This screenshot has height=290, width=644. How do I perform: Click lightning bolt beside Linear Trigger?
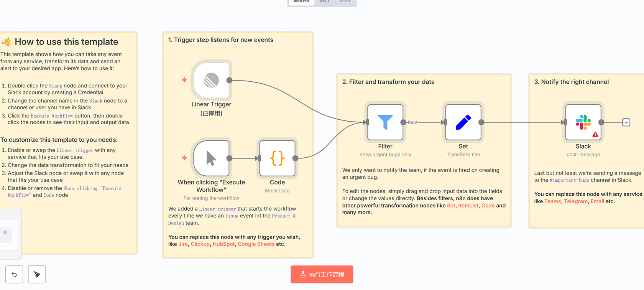(x=184, y=80)
